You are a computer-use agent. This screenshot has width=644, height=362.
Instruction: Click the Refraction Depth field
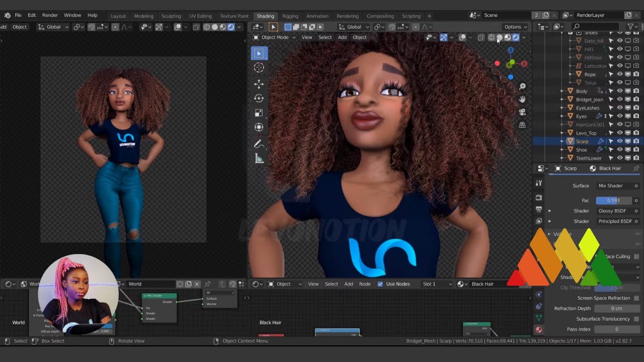tap(616, 309)
